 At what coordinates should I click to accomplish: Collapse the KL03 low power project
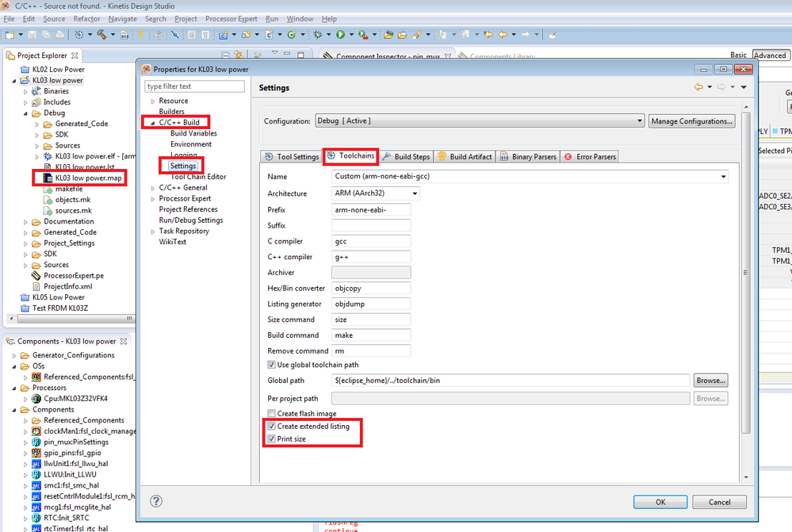(x=14, y=81)
